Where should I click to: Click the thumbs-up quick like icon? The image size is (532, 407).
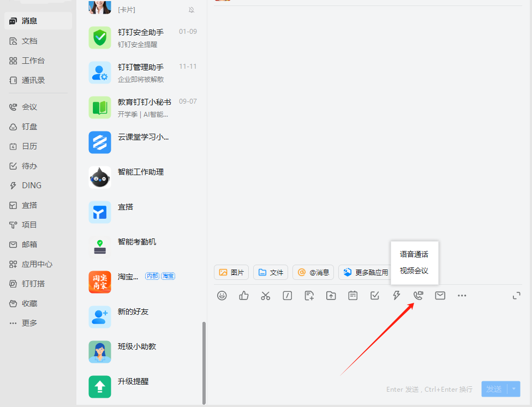coord(244,295)
